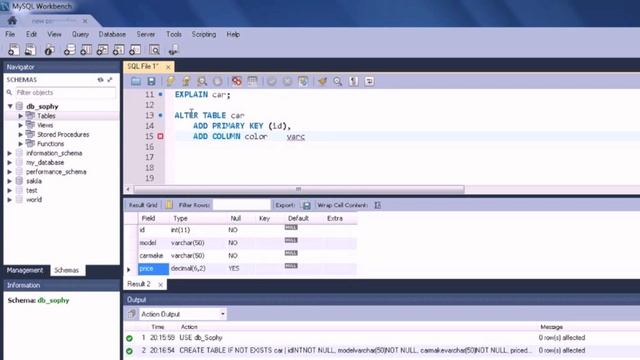Open the object inspector info icon
640x360 pixels.
point(49,50)
